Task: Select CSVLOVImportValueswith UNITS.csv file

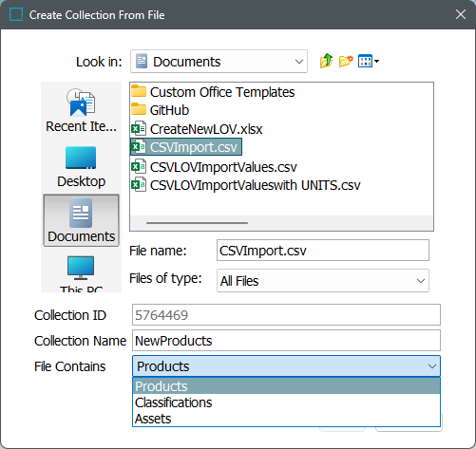Action: (x=245, y=185)
